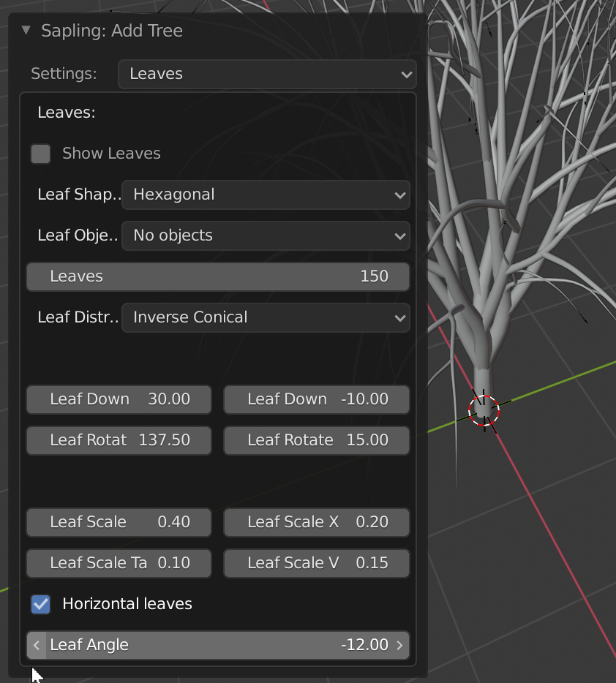The width and height of the screenshot is (616, 683).
Task: Open the Leaf Distribution Inverse Conical dropdown
Action: [266, 317]
